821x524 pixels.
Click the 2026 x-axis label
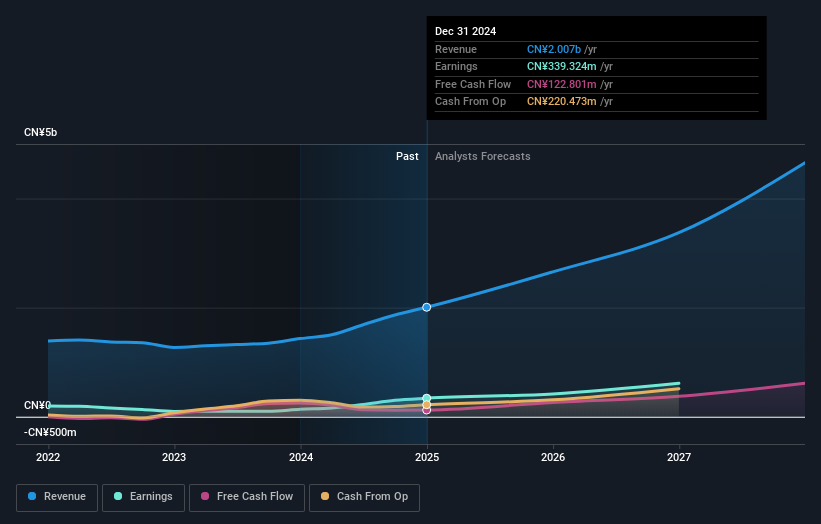coord(553,457)
